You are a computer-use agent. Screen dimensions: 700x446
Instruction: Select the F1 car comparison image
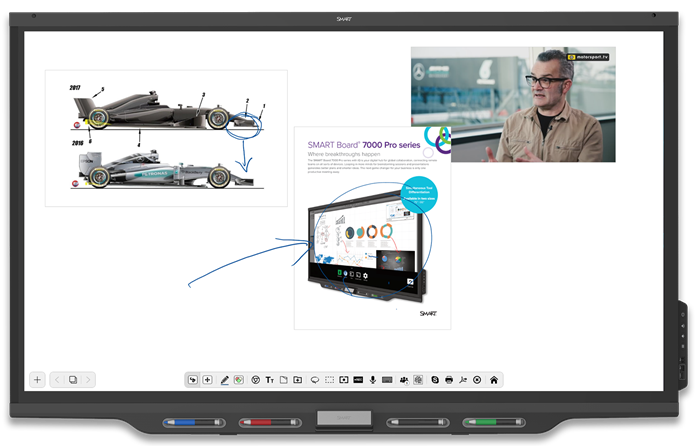click(x=166, y=137)
